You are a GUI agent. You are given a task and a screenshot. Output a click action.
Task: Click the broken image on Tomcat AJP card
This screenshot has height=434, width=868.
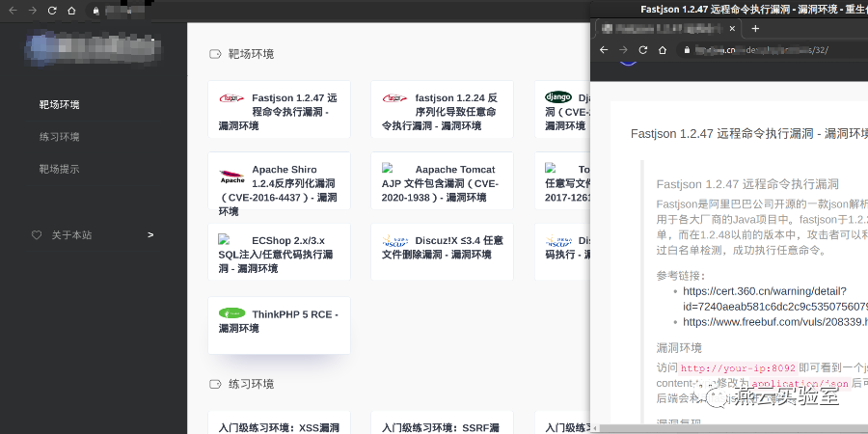tap(387, 168)
